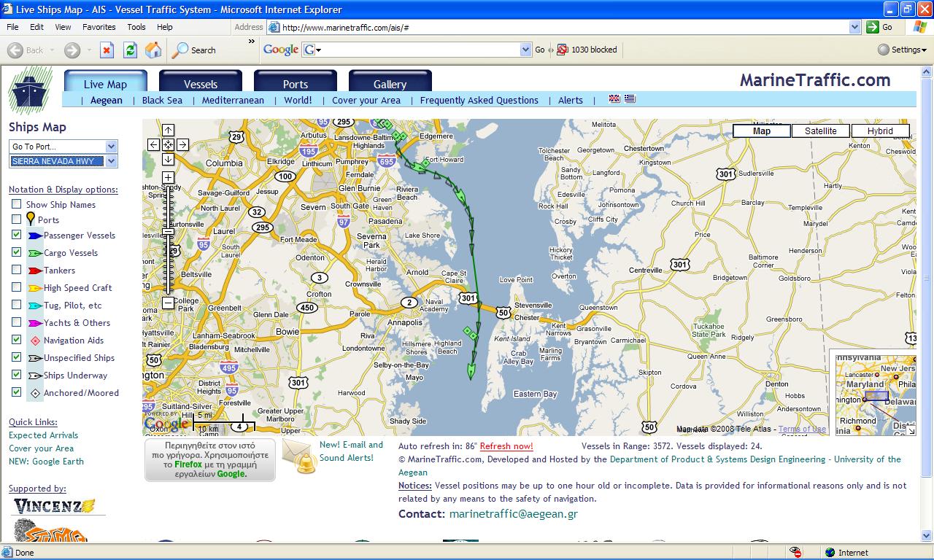The height and width of the screenshot is (560, 934).
Task: Check the High Speed Craft checkbox
Action: click(x=16, y=287)
